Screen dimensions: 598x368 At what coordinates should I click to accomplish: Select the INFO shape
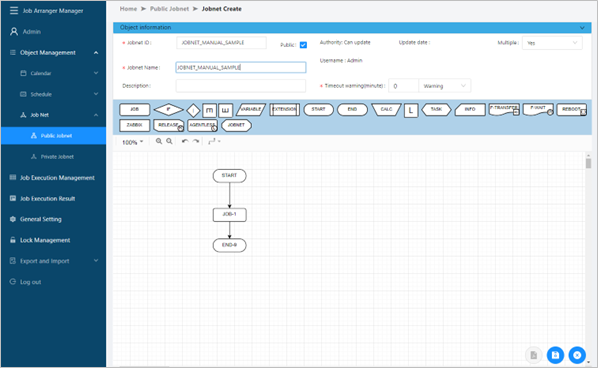[470, 109]
